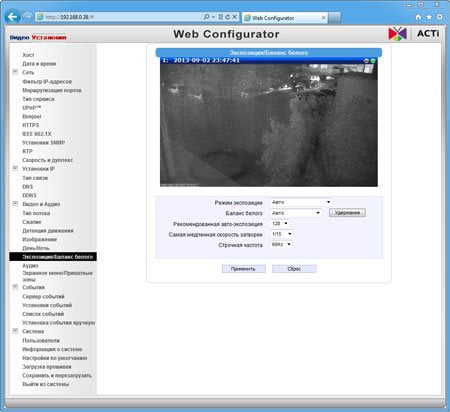Viewport: 450px width, 412px height.
Task: Open the browser Home icon
Action: [x=418, y=17]
